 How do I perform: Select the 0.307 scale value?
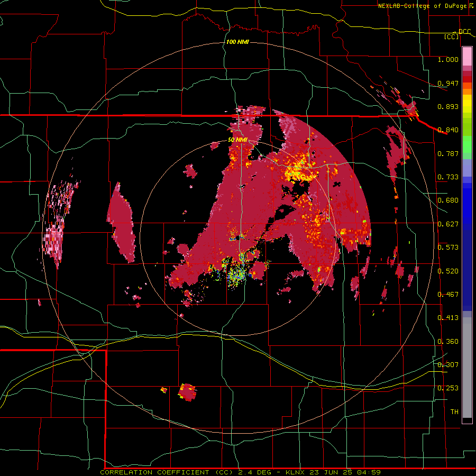448,364
